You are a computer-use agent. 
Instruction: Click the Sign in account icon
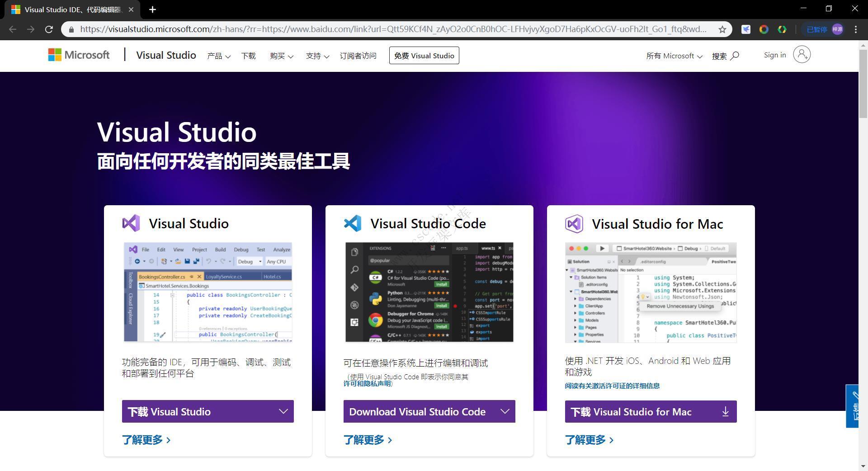tap(802, 54)
